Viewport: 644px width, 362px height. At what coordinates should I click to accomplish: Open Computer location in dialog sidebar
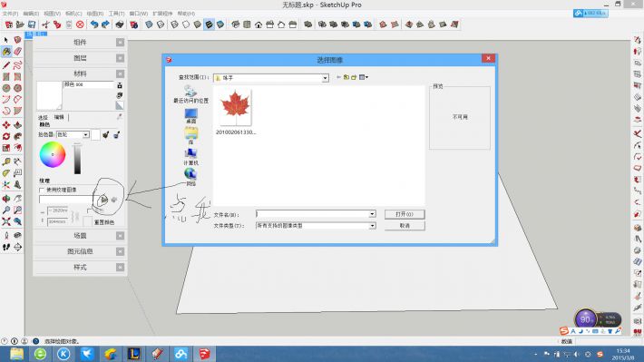(x=190, y=157)
